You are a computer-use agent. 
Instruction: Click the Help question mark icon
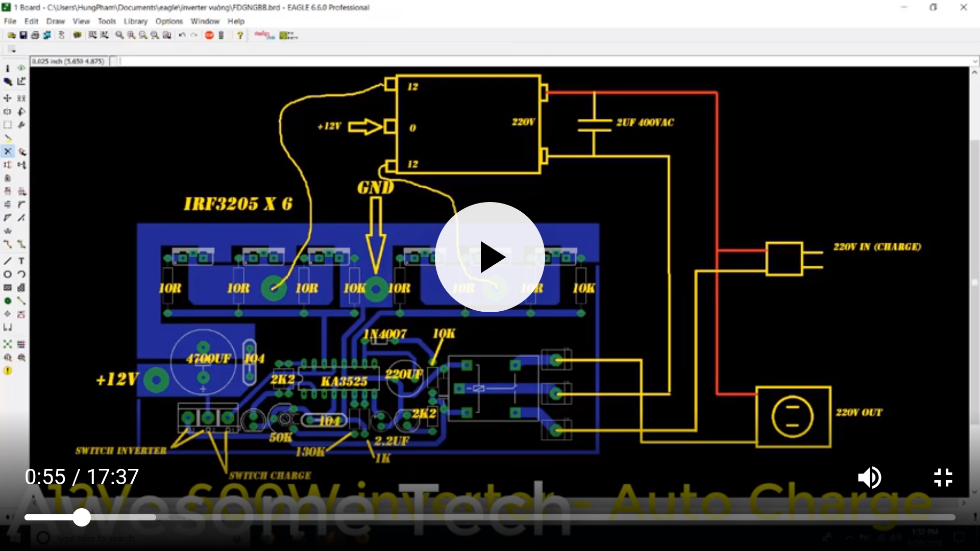(240, 35)
